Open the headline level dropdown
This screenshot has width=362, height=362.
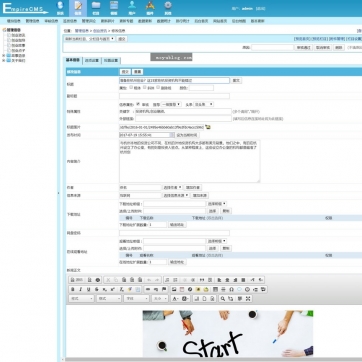click(204, 104)
